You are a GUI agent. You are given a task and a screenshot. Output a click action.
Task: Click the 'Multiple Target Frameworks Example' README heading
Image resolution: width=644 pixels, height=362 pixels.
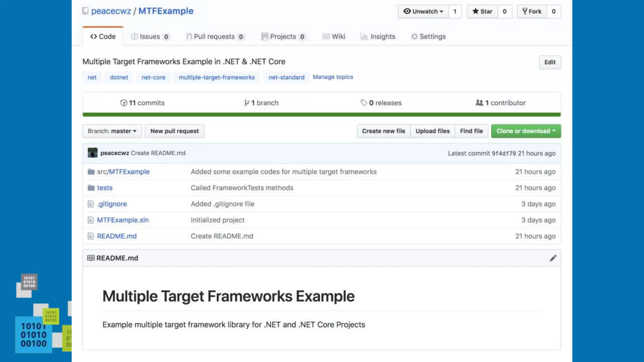coord(229,296)
